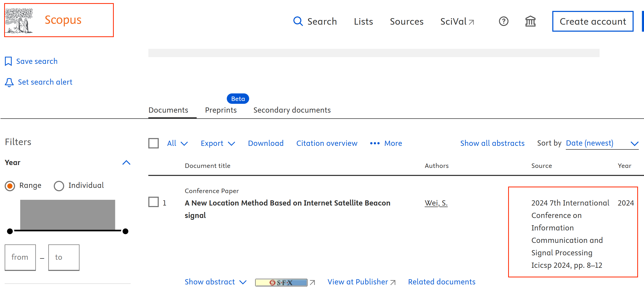The image size is (644, 294).
Task: Click the Conference Paper type label
Action: point(212,191)
